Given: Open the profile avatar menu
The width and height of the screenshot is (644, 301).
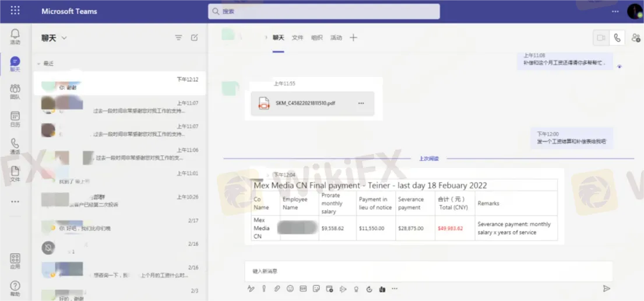Looking at the screenshot, I should [x=635, y=11].
